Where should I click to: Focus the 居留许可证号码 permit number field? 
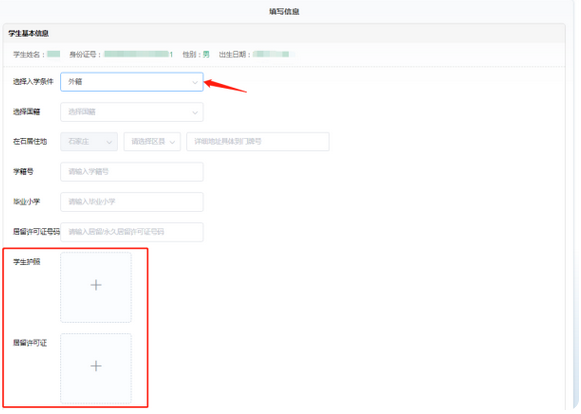pyautogui.click(x=132, y=232)
